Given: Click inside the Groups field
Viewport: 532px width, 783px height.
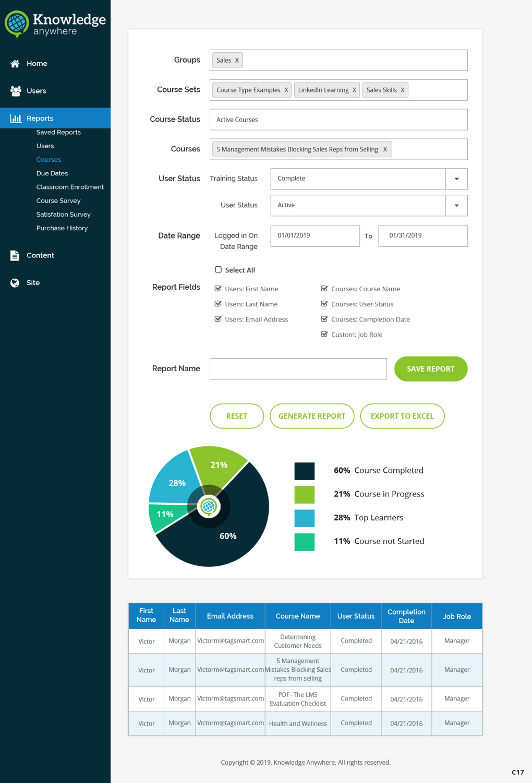Looking at the screenshot, I should click(x=338, y=61).
